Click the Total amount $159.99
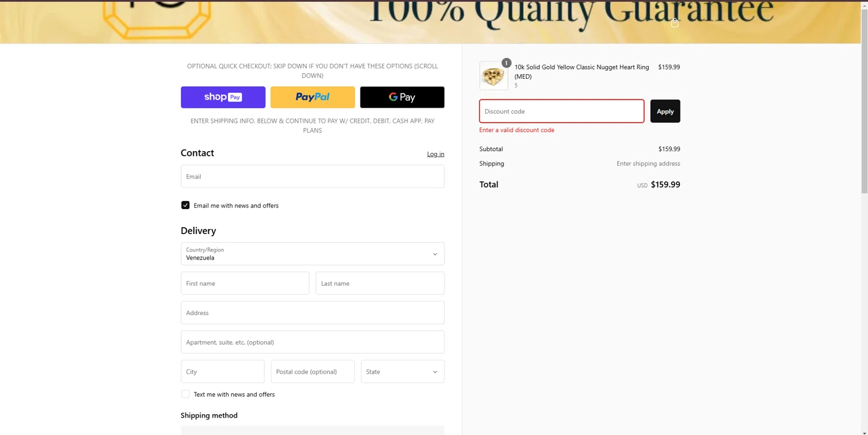Screen dimensions: 868x435 (665, 185)
